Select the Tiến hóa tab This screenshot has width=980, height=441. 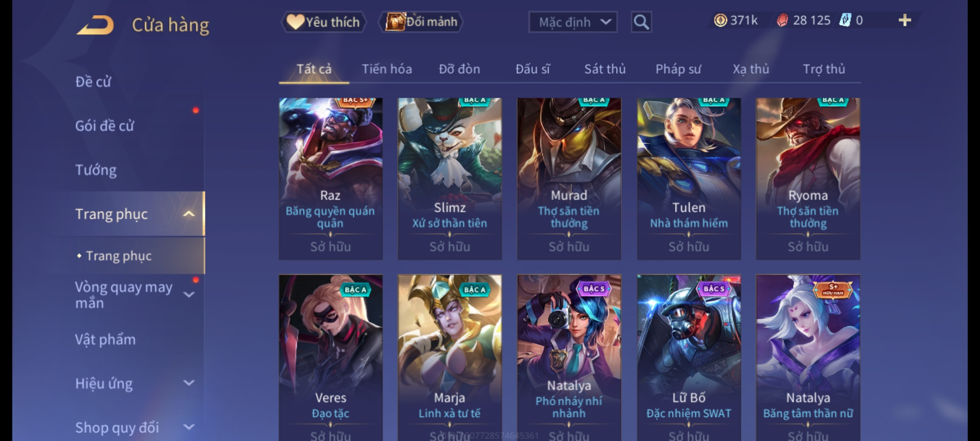[387, 69]
